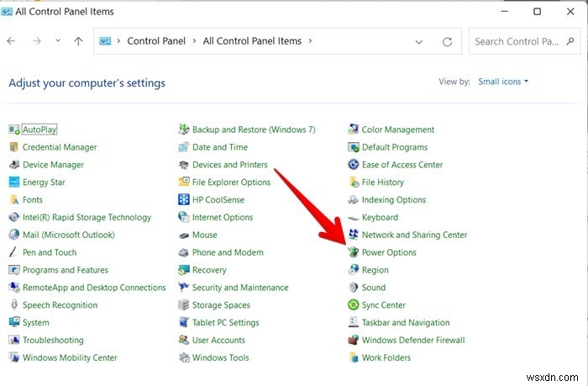Expand the chevron before Control Panel breadcrumb
588x386 pixels.
pyautogui.click(x=118, y=41)
